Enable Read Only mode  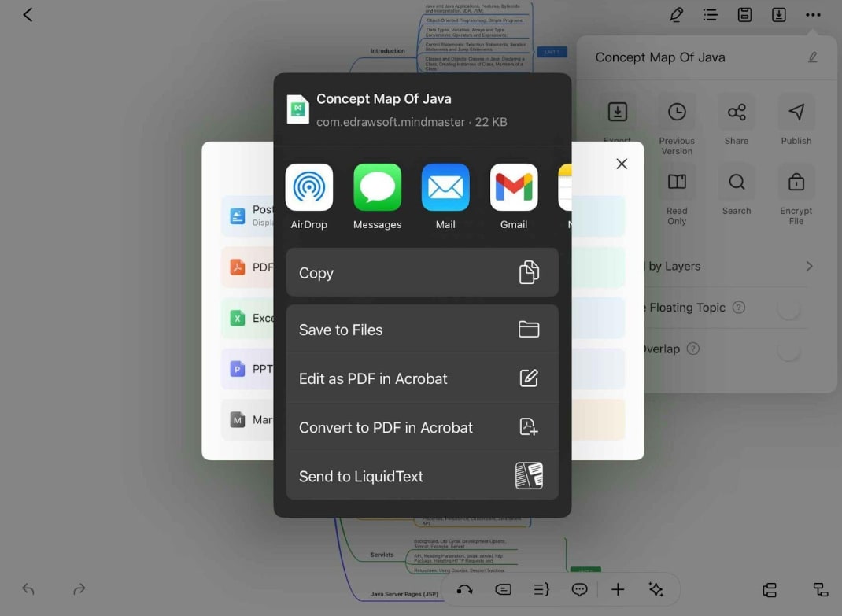pyautogui.click(x=677, y=195)
